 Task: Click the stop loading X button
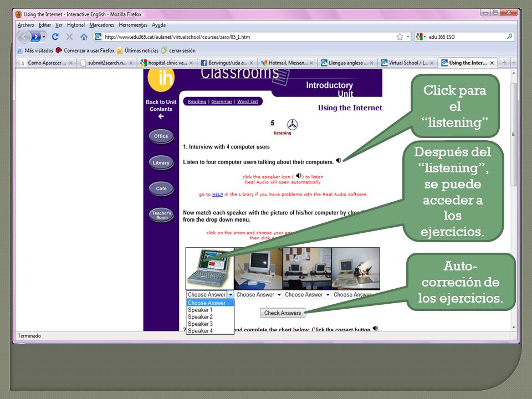click(x=70, y=37)
